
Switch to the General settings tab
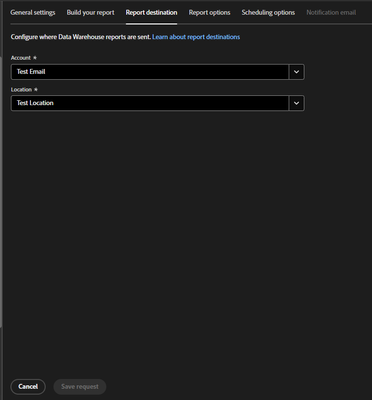(x=33, y=13)
